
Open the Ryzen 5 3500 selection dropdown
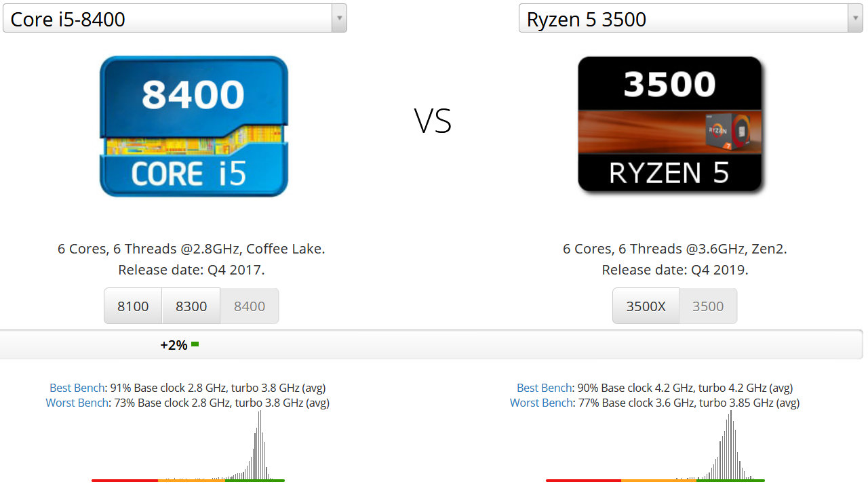coord(688,18)
